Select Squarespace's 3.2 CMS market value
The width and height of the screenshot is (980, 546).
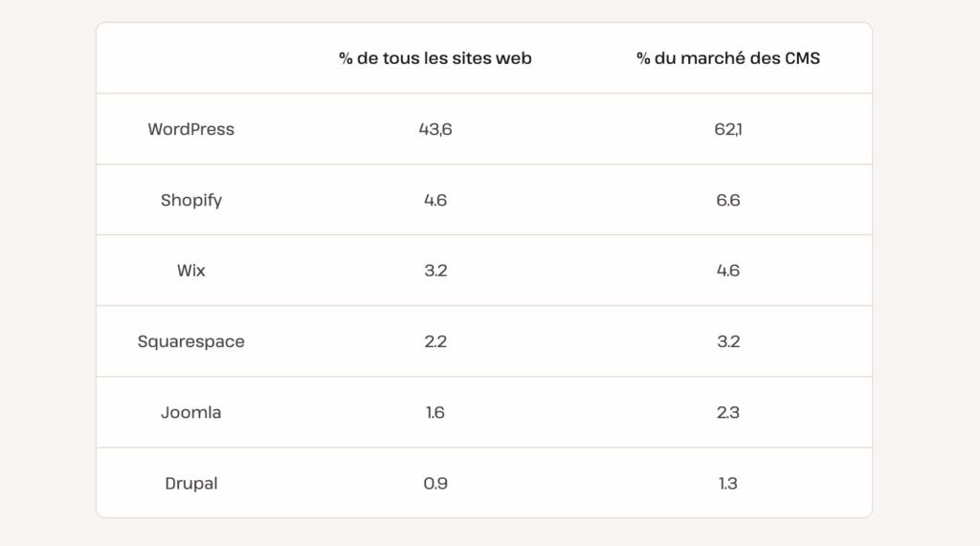click(x=727, y=341)
